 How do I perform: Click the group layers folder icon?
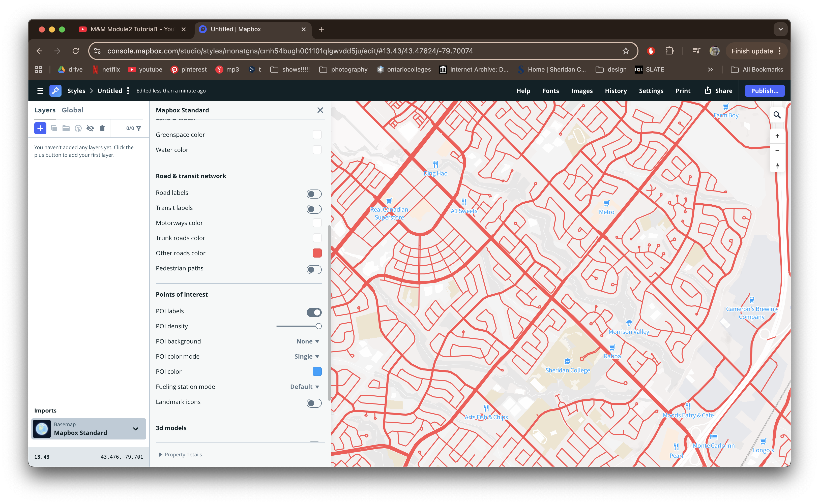click(x=66, y=128)
